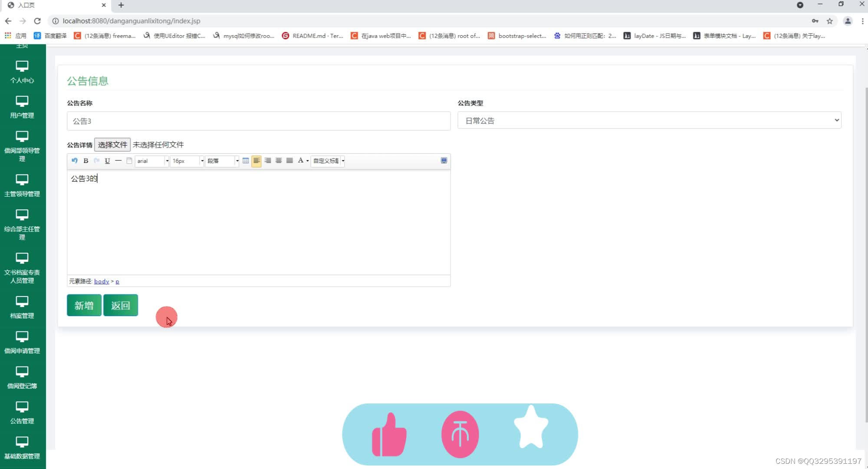
Task: Open font color dropdown arrow
Action: point(308,161)
